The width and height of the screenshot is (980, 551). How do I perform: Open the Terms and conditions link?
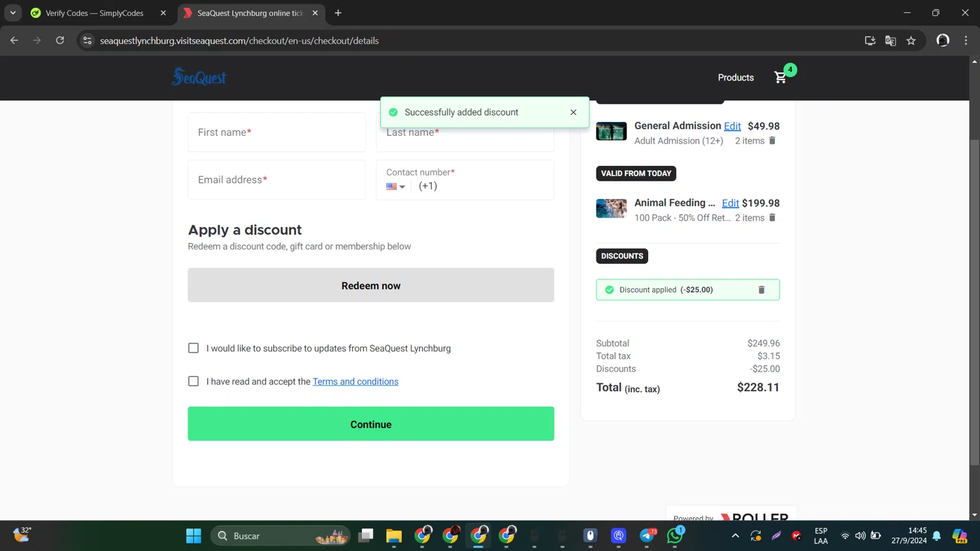coord(355,381)
